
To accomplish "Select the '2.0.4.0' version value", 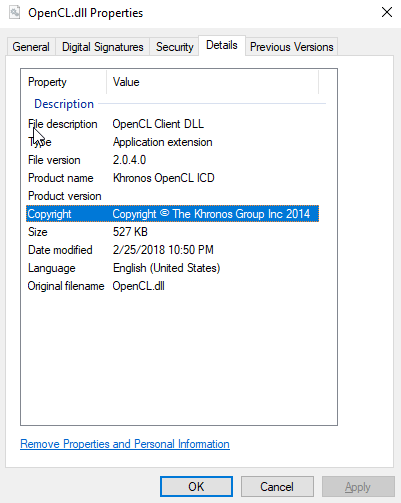I will 129,160.
